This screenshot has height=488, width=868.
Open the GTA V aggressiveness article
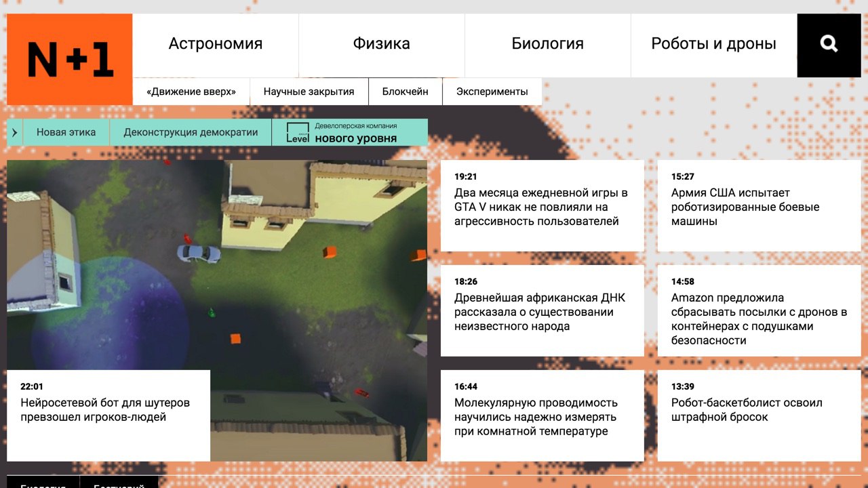point(541,207)
